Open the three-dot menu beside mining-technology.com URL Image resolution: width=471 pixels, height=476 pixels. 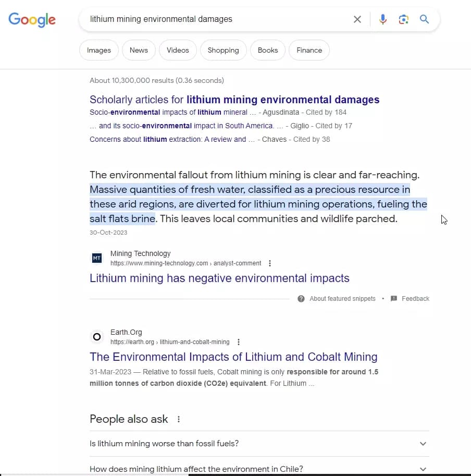coord(270,263)
